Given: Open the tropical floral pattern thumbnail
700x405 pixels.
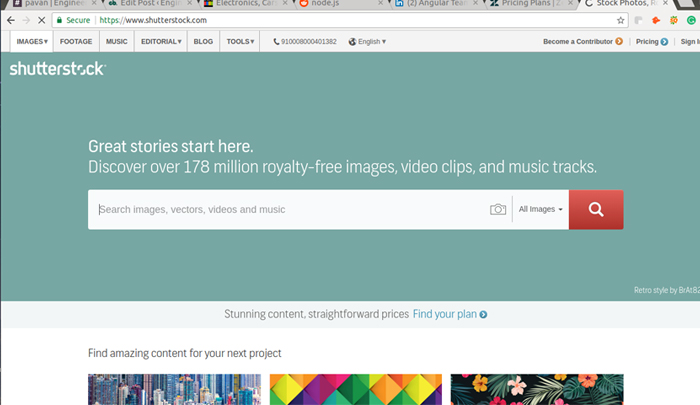Looking at the screenshot, I should 537,389.
